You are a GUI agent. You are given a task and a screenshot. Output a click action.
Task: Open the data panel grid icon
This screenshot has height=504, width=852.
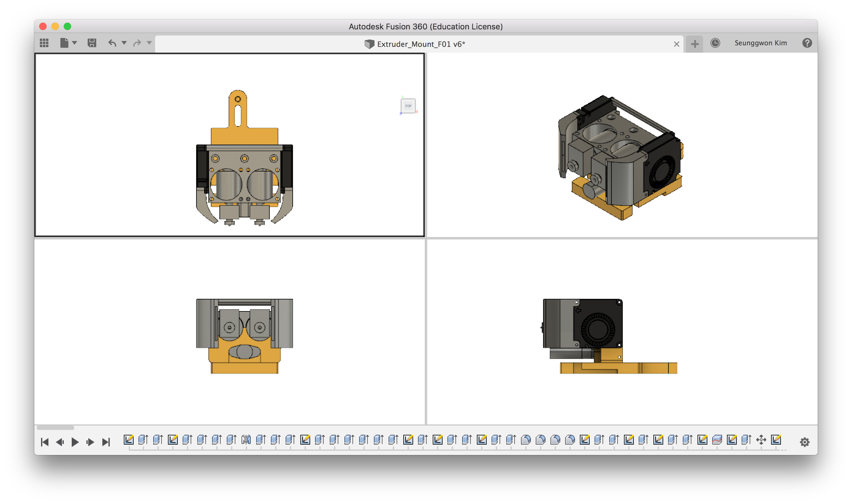click(44, 43)
